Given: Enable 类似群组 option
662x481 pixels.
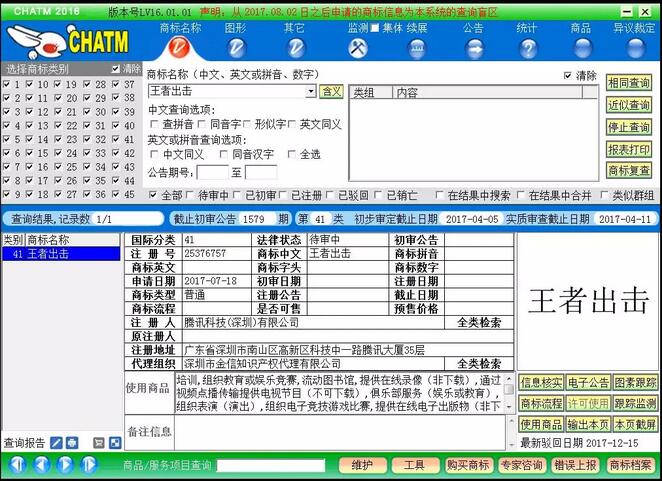Looking at the screenshot, I should pyautogui.click(x=605, y=195).
